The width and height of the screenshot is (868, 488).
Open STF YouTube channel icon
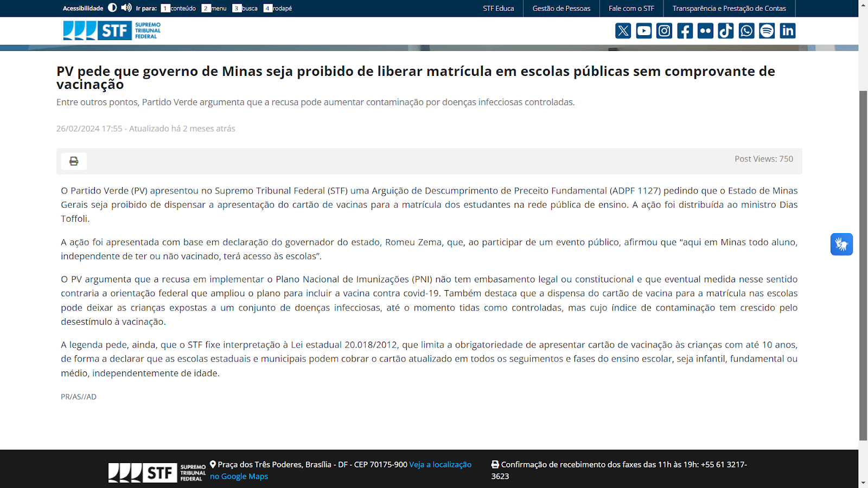coord(644,31)
